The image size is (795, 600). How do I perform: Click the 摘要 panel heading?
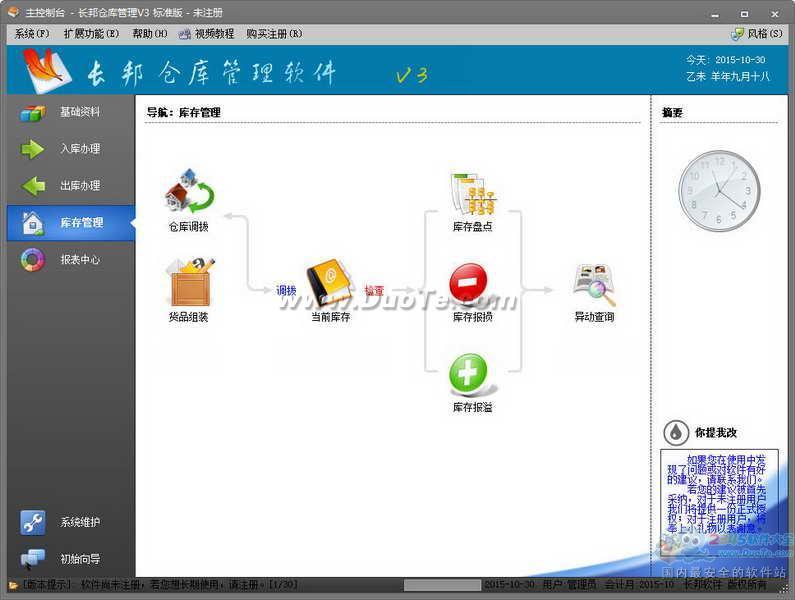tap(672, 113)
